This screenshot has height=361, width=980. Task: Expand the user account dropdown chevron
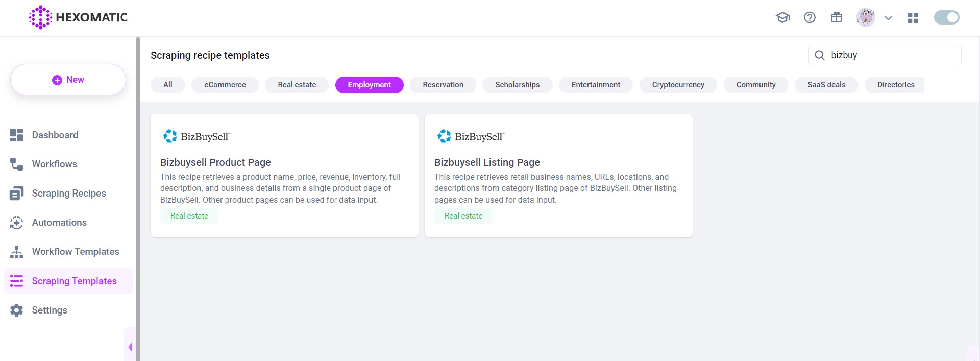[x=888, y=18]
